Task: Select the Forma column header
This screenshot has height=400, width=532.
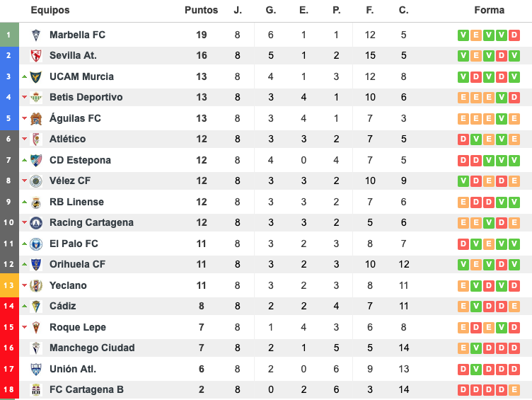Action: pyautogui.click(x=490, y=11)
